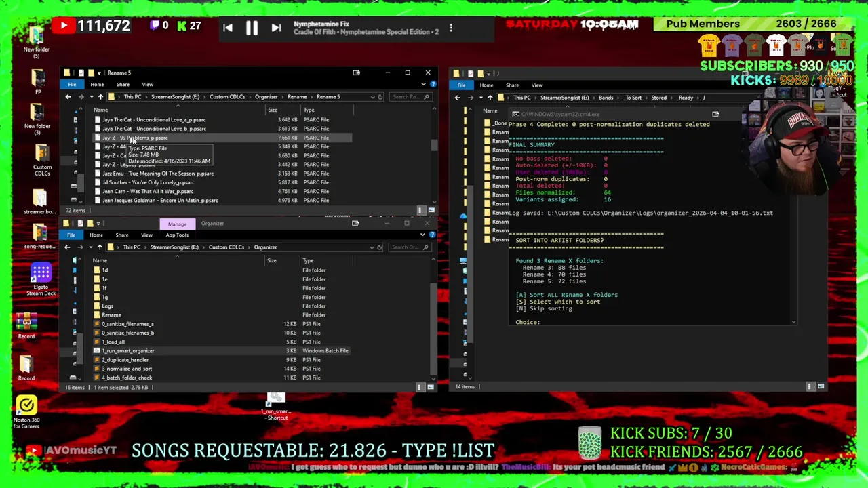Image resolution: width=868 pixels, height=488 pixels.
Task: Open Share tab in Rename 5 window
Action: click(123, 85)
